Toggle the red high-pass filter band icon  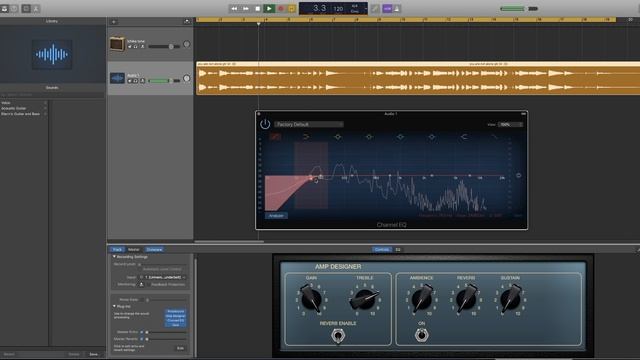click(275, 137)
